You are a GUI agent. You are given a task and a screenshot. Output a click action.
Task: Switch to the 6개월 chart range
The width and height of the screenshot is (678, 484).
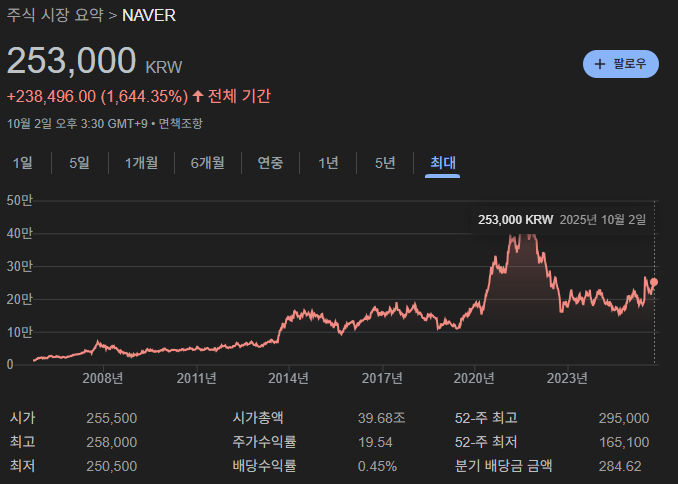208,163
